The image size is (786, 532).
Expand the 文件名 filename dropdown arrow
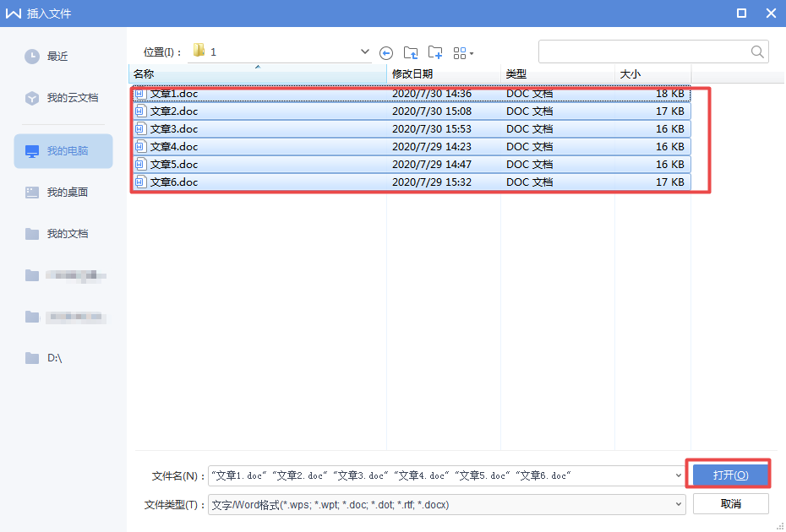pos(678,476)
